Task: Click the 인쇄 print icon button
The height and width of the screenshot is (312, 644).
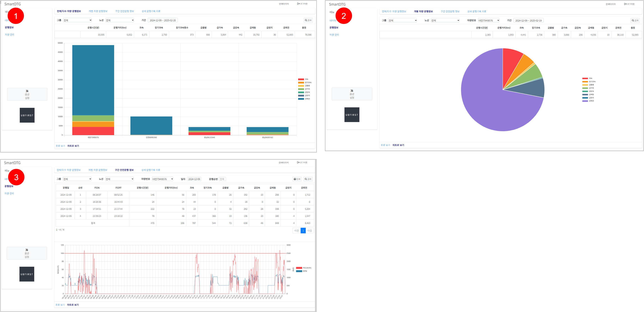Action: (x=297, y=179)
